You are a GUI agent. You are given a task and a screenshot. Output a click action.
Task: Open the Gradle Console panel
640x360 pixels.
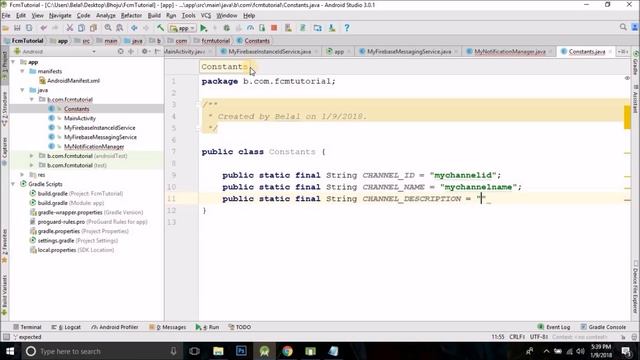coord(603,327)
